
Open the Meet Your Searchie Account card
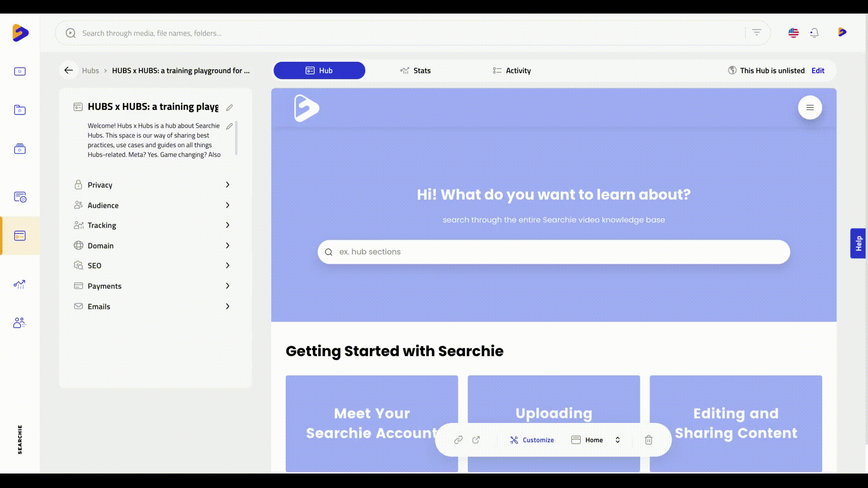[372, 423]
